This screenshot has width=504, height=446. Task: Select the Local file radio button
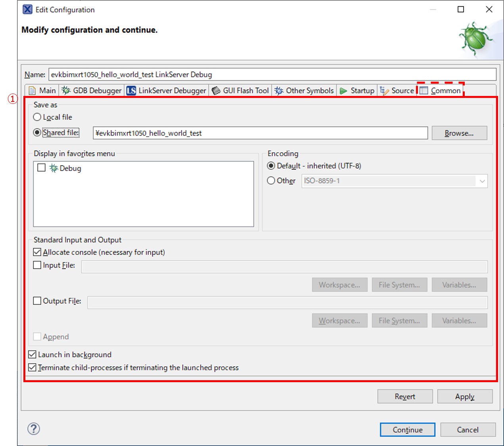pos(37,117)
